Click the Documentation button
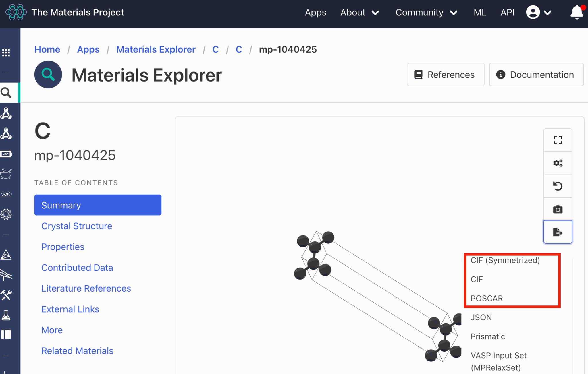The image size is (588, 374). pos(536,75)
